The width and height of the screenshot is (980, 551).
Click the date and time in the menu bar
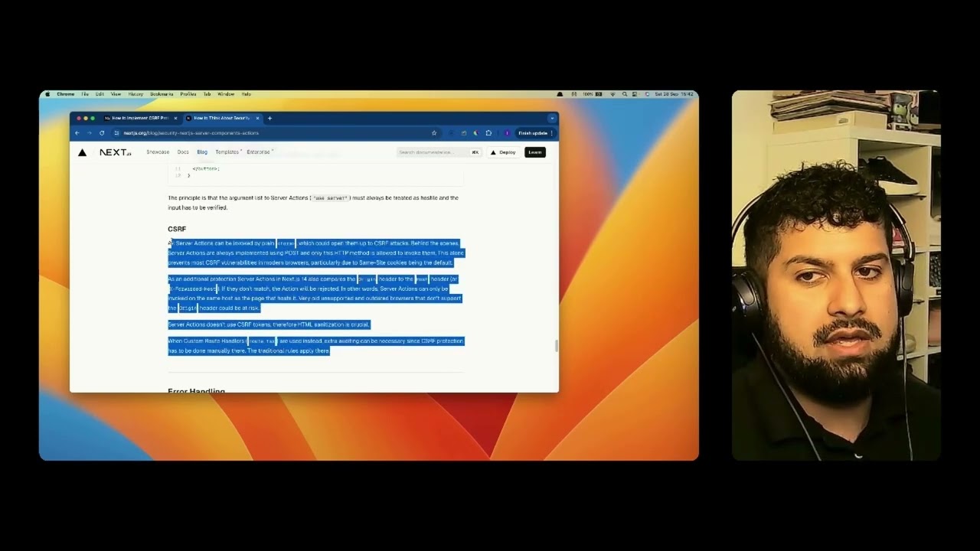[675, 94]
